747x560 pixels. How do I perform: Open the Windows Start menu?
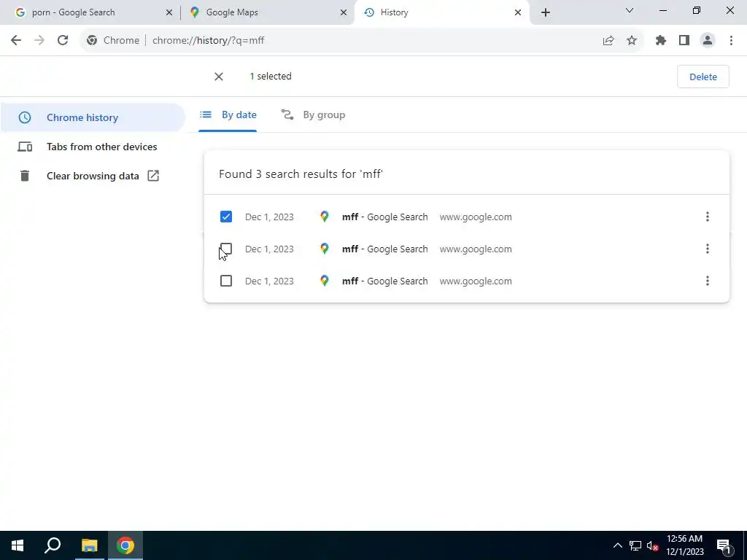(x=18, y=545)
